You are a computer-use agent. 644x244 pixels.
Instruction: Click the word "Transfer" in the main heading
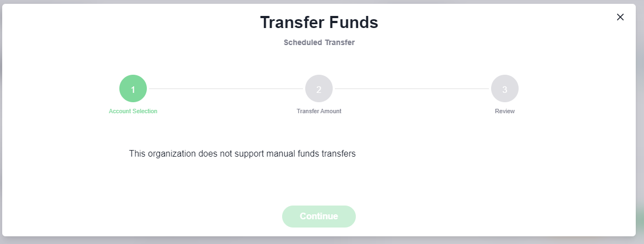290,23
